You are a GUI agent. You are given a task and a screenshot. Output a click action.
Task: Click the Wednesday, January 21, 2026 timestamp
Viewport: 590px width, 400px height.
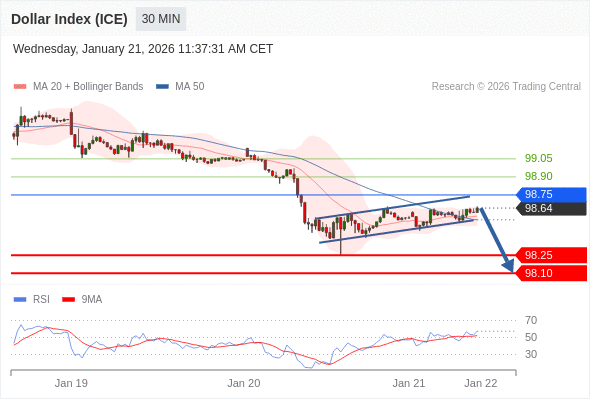pyautogui.click(x=143, y=49)
